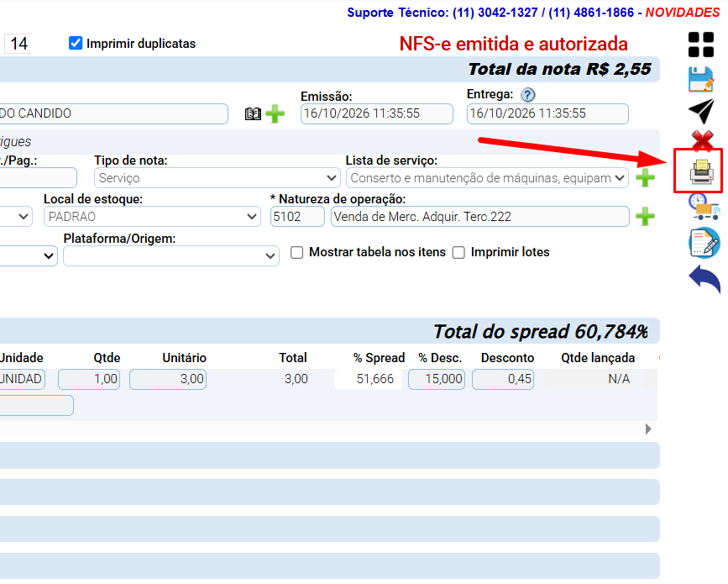728x584 pixels.
Task: Click the number field showing 14
Action: tap(18, 44)
